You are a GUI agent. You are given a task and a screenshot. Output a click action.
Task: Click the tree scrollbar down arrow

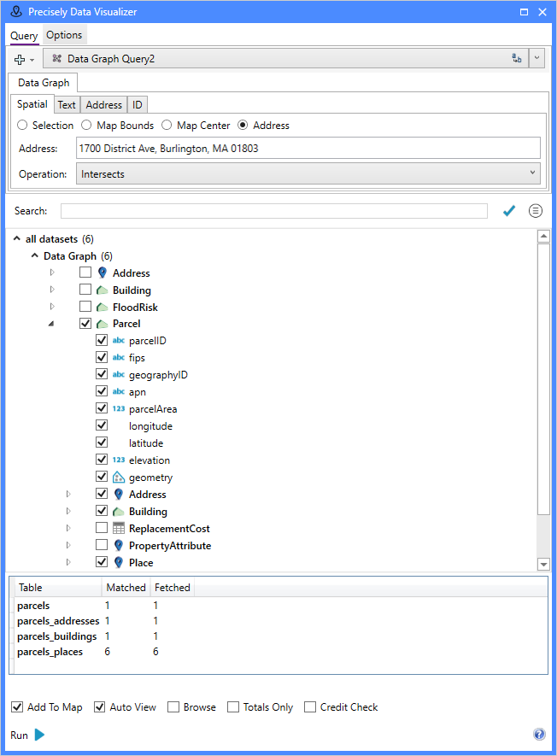point(543,564)
